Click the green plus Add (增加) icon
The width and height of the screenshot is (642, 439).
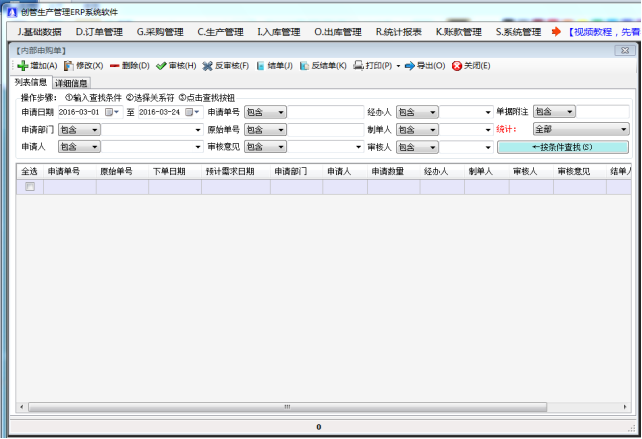(x=22, y=66)
